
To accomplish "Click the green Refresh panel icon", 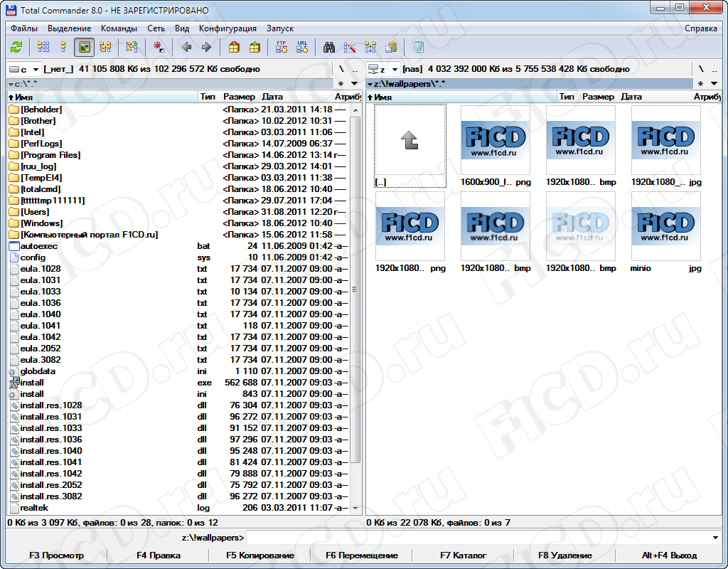I will click(x=17, y=47).
